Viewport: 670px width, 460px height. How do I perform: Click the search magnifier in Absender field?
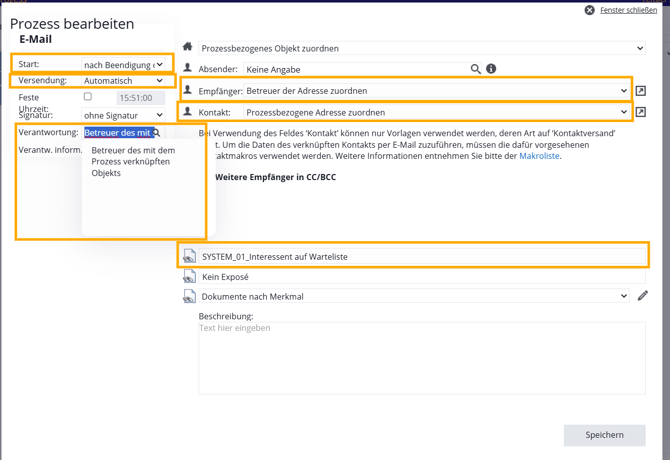tap(476, 69)
